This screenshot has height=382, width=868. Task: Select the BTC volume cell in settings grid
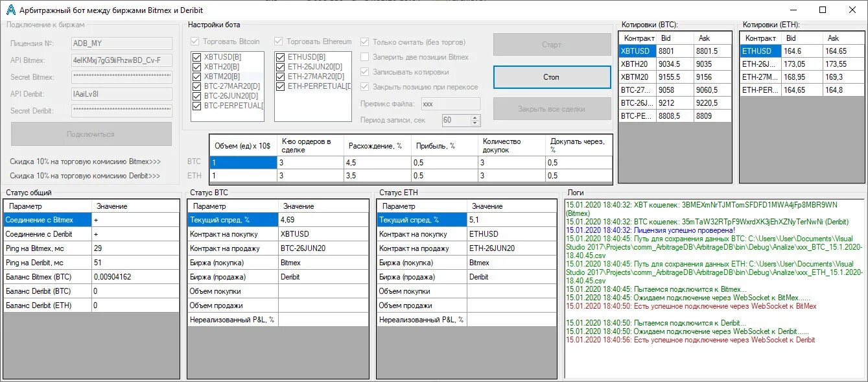click(243, 162)
